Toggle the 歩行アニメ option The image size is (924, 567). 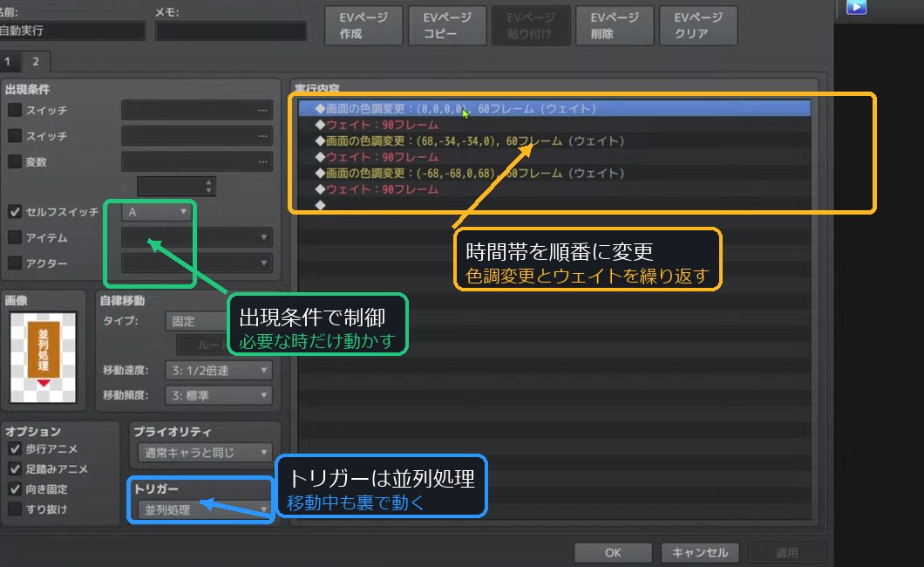pyautogui.click(x=15, y=449)
